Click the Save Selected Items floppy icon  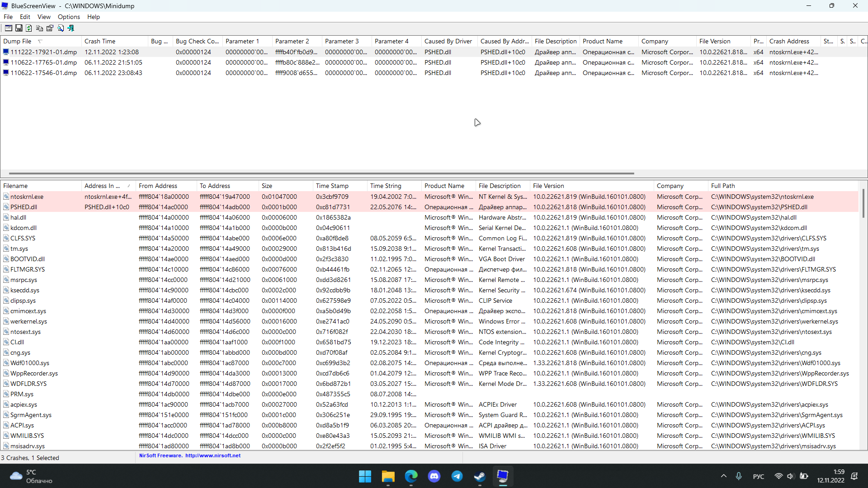[19, 28]
